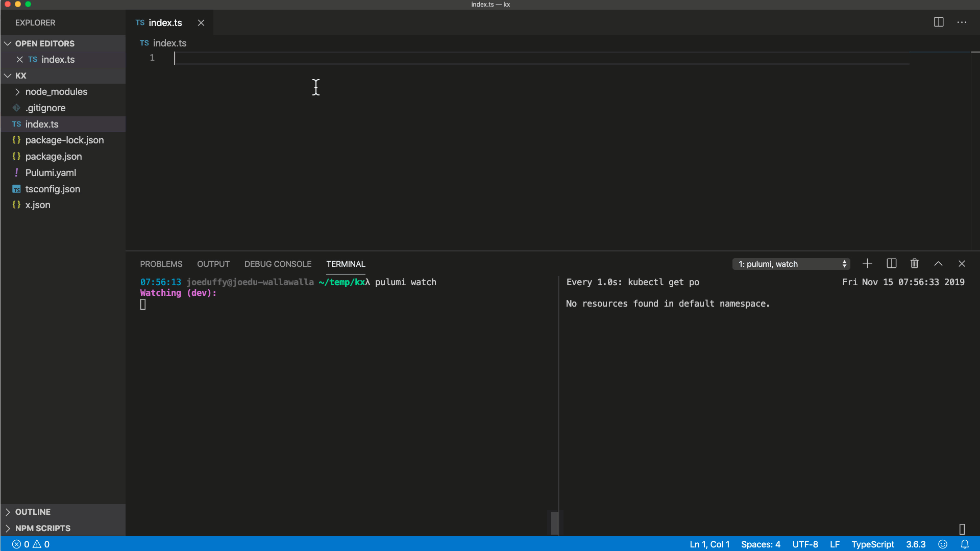The width and height of the screenshot is (980, 551).
Task: Click the Spaces: 4 indentation setting
Action: [761, 544]
